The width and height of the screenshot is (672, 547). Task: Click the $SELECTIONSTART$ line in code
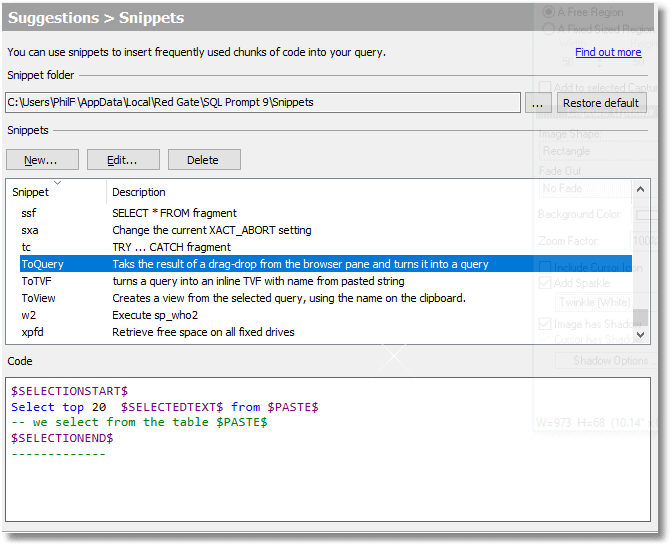tap(69, 391)
